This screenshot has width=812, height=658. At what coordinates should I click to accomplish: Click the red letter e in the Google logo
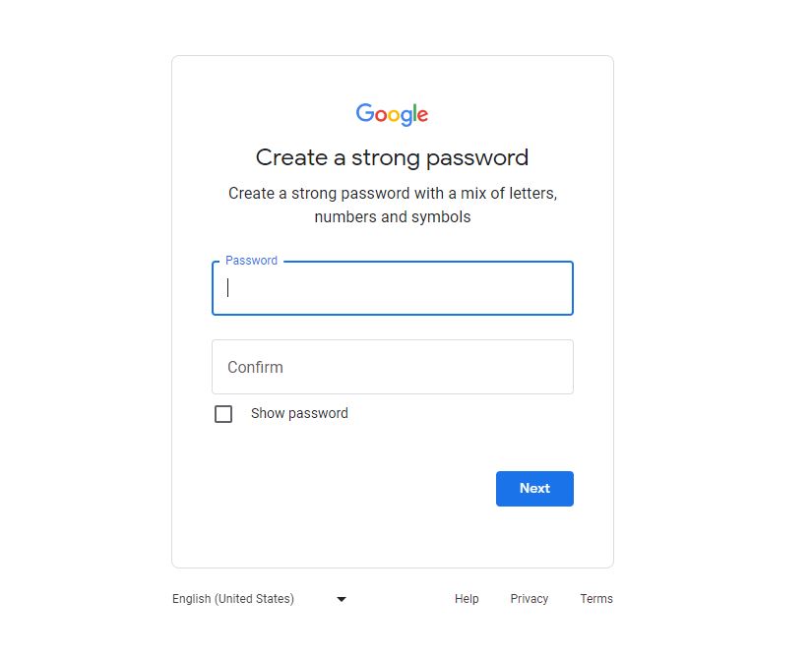click(422, 115)
